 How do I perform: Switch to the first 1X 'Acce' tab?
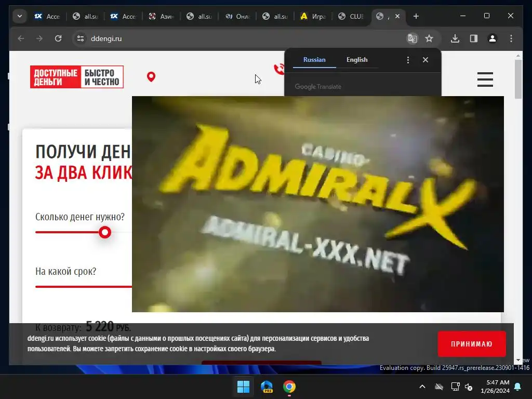(47, 16)
